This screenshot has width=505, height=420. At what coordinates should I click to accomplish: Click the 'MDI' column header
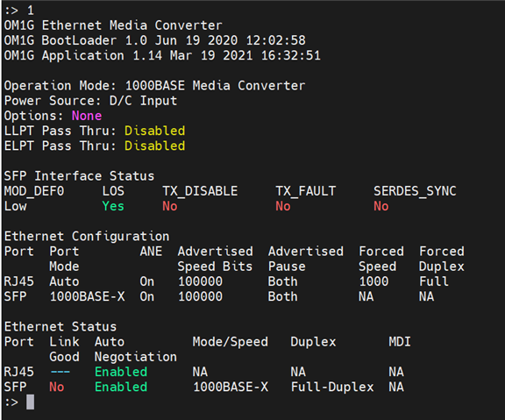coord(400,342)
